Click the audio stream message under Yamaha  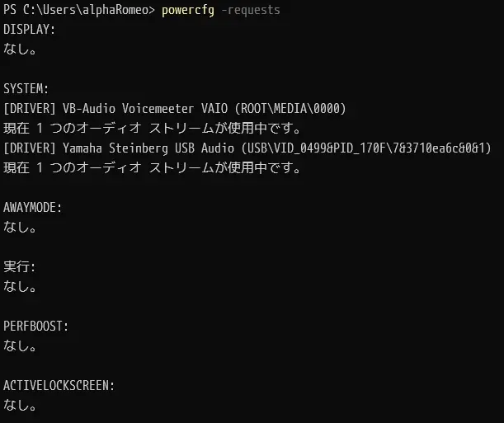(152, 167)
